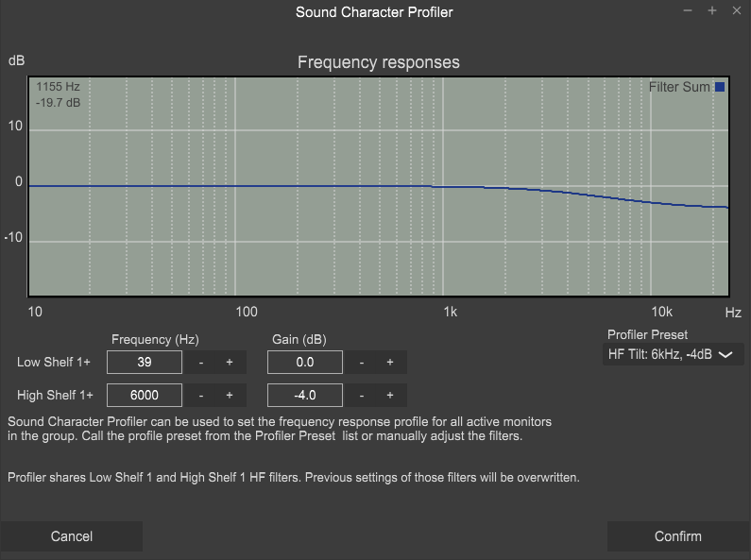Click the Low Shelf frequency input field

pyautogui.click(x=145, y=363)
